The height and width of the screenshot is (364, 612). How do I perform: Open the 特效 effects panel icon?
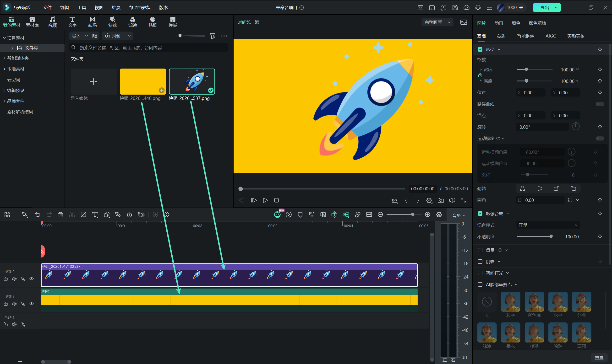click(x=112, y=22)
